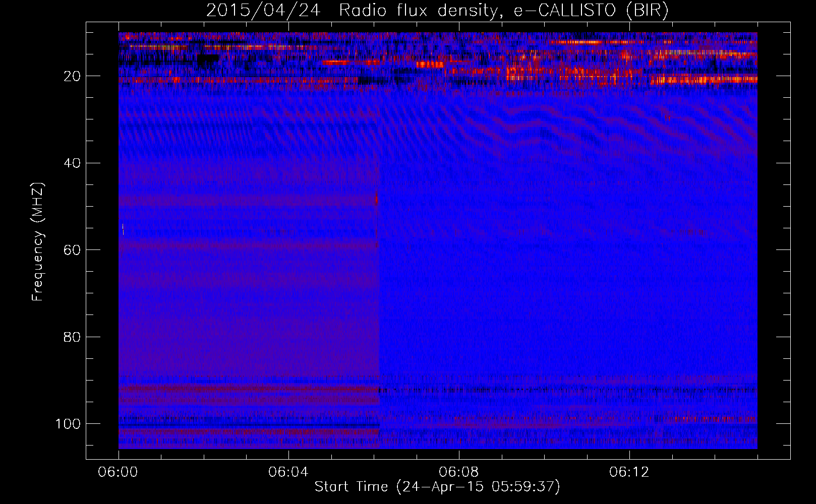Click the '06:08' time tick label
Screen dimensions: 816x504
(x=459, y=472)
